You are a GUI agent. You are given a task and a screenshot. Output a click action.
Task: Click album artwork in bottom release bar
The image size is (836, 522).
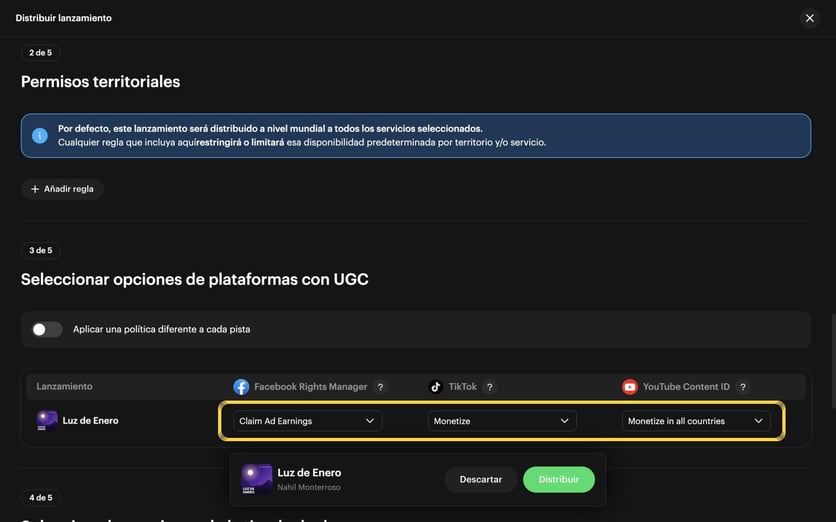(x=256, y=479)
